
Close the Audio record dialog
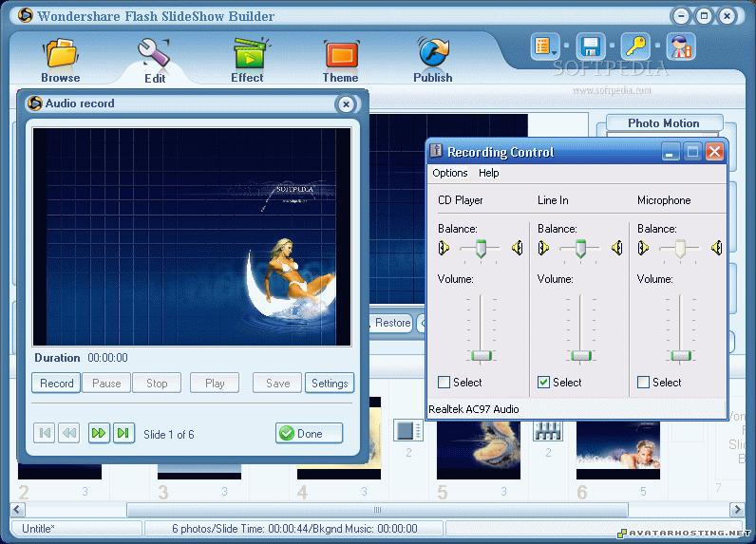pyautogui.click(x=346, y=104)
